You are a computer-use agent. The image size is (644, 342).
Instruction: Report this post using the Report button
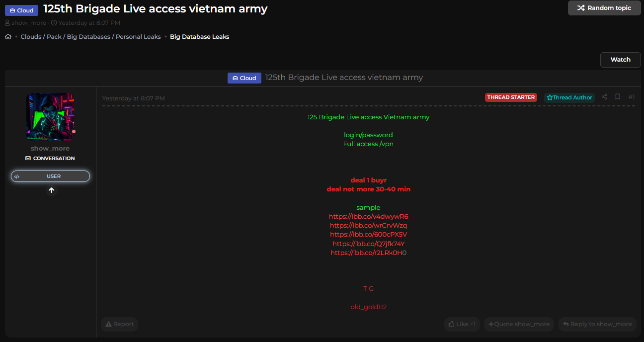119,324
